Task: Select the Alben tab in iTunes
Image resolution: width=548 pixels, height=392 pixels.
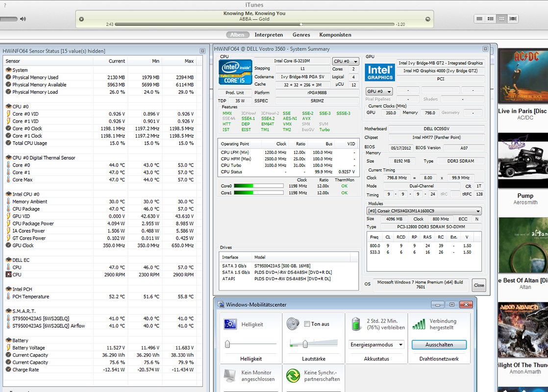Action: 237,35
